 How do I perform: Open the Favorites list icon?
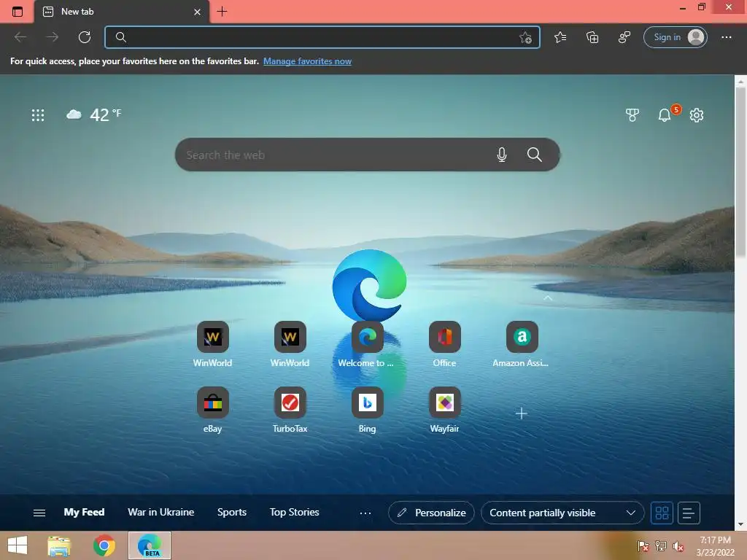pyautogui.click(x=560, y=37)
